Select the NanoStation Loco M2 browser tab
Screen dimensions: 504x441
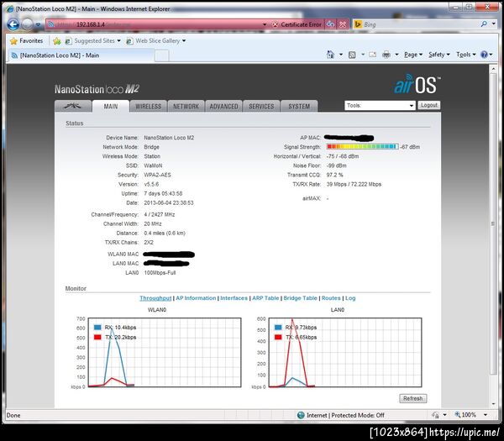click(x=81, y=55)
